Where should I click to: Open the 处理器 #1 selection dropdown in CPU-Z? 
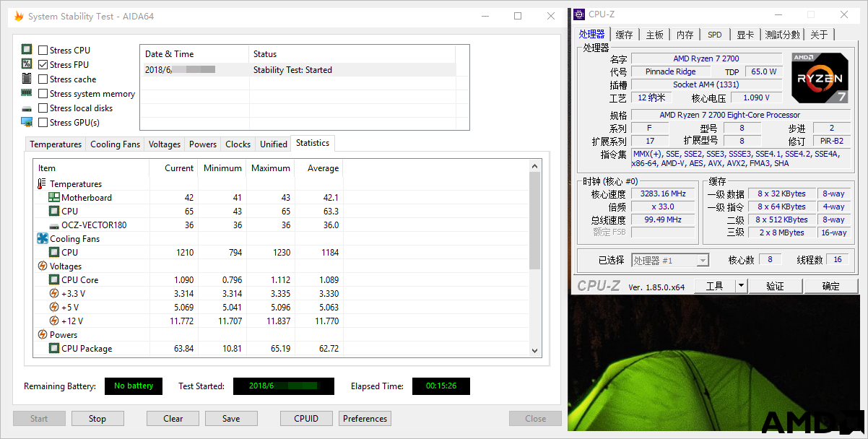tap(670, 261)
